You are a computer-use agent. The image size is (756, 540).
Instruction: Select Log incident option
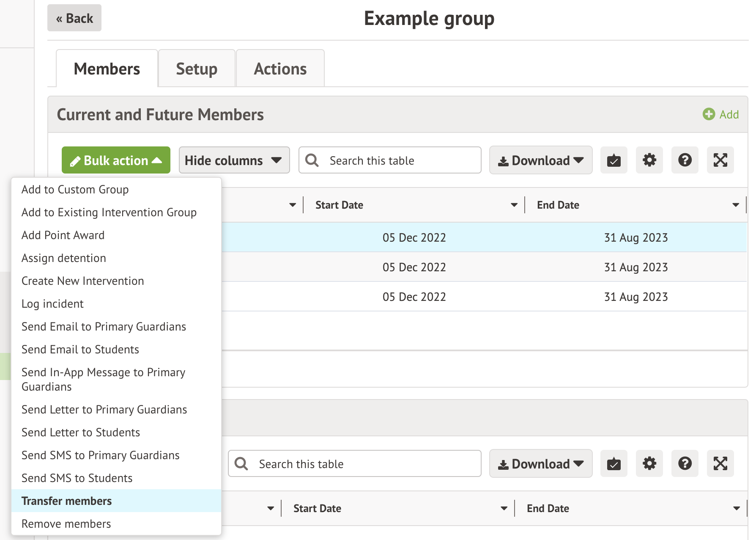pos(116,304)
